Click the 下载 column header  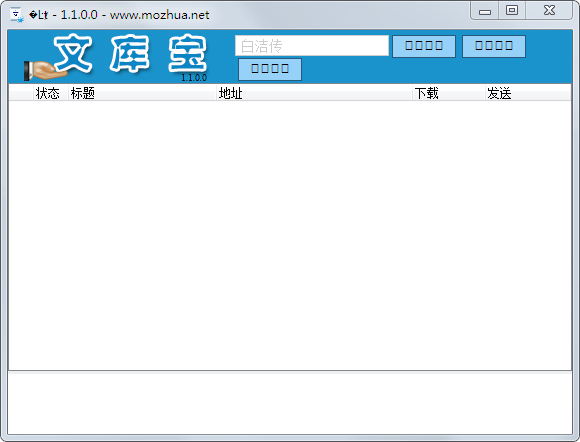(x=449, y=93)
